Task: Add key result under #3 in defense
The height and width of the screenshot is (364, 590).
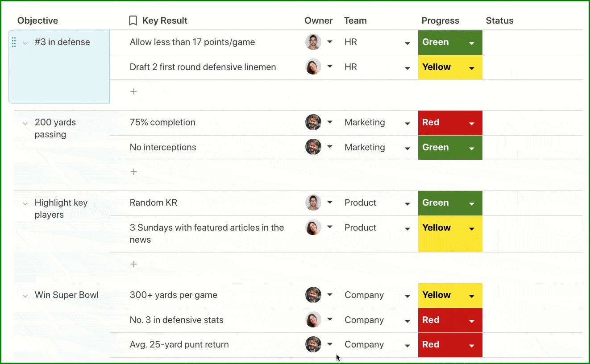Action: point(133,91)
